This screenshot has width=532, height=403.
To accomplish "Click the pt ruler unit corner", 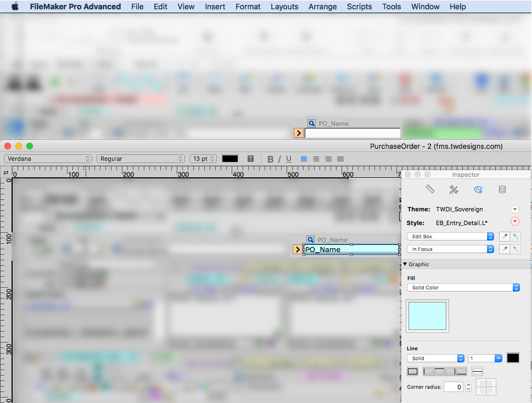I will (x=6, y=172).
